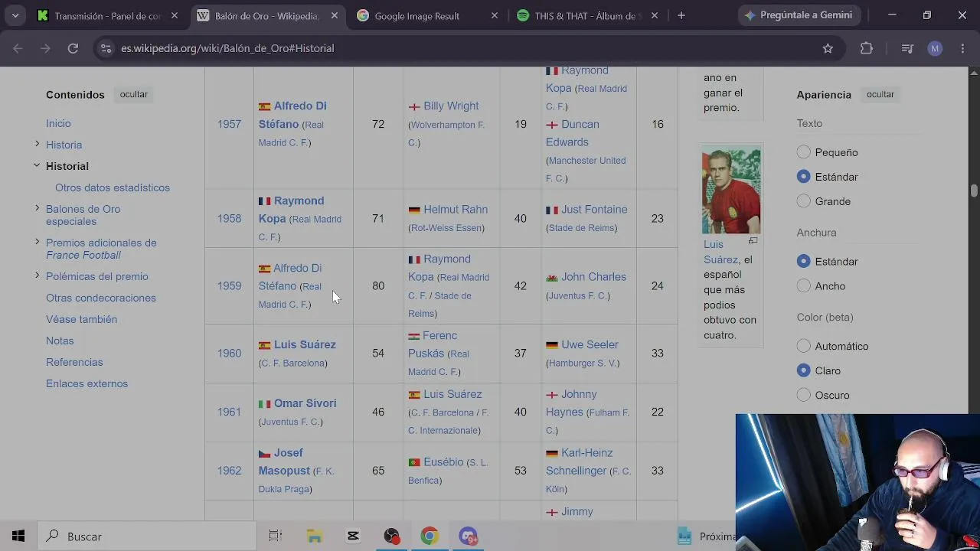Set color mode to Automático
The height and width of the screenshot is (551, 980).
click(803, 346)
